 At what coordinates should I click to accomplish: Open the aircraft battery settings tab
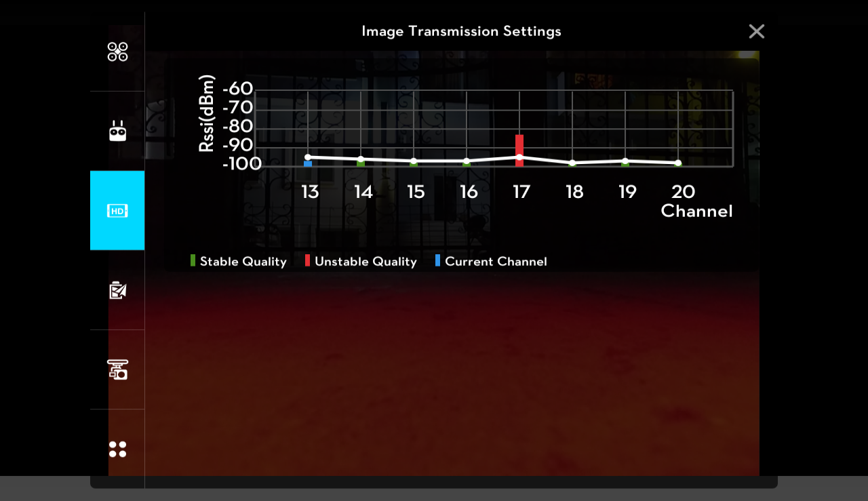117,290
